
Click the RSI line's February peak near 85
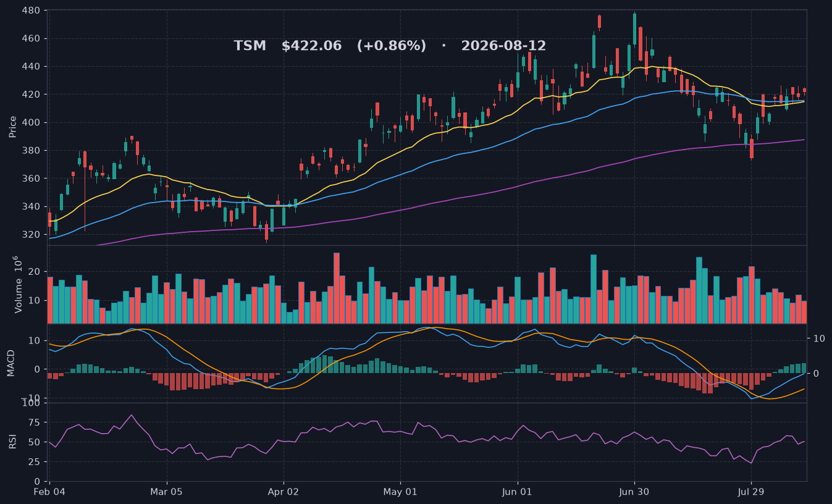pyautogui.click(x=131, y=415)
